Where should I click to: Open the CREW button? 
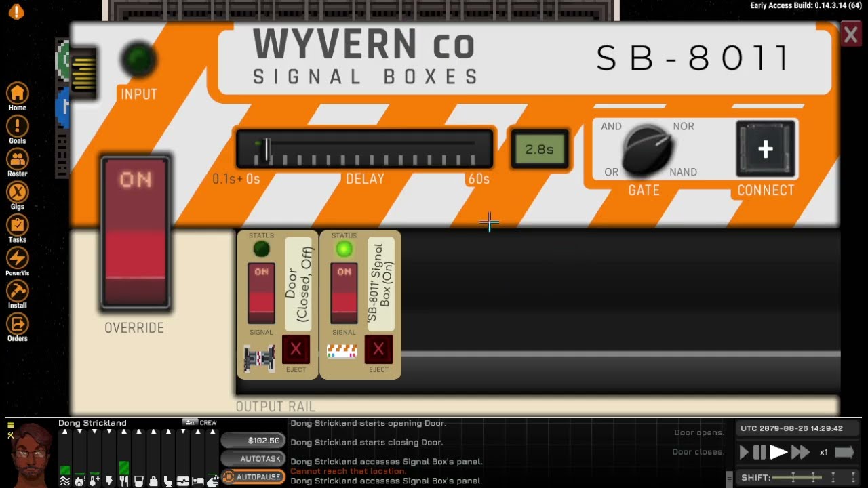pos(199,422)
